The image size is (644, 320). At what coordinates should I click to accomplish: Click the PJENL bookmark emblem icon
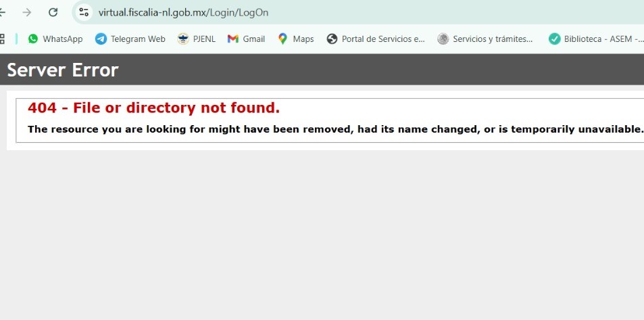[182, 39]
